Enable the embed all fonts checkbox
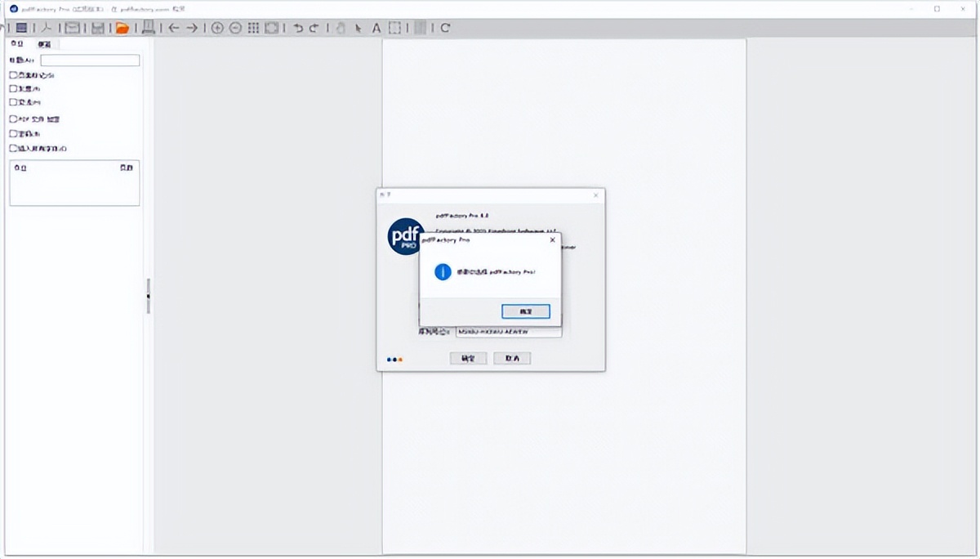Viewport: 980px width, 559px height. click(x=13, y=149)
